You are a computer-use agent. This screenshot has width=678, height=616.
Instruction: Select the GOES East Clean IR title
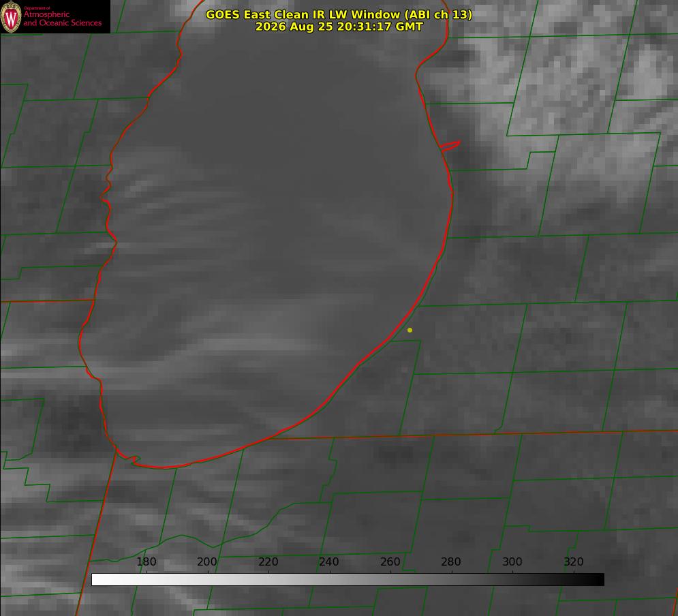[x=339, y=14]
